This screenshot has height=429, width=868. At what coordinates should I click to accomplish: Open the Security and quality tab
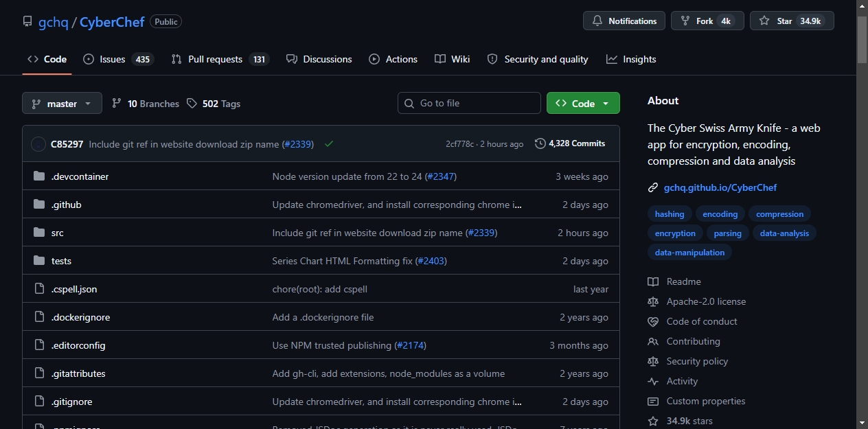(538, 59)
